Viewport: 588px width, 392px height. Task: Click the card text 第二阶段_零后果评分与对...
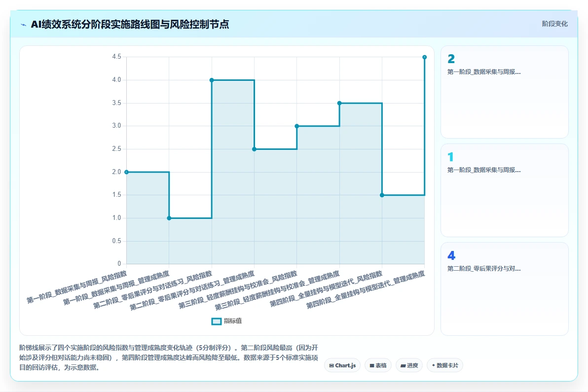484,269
